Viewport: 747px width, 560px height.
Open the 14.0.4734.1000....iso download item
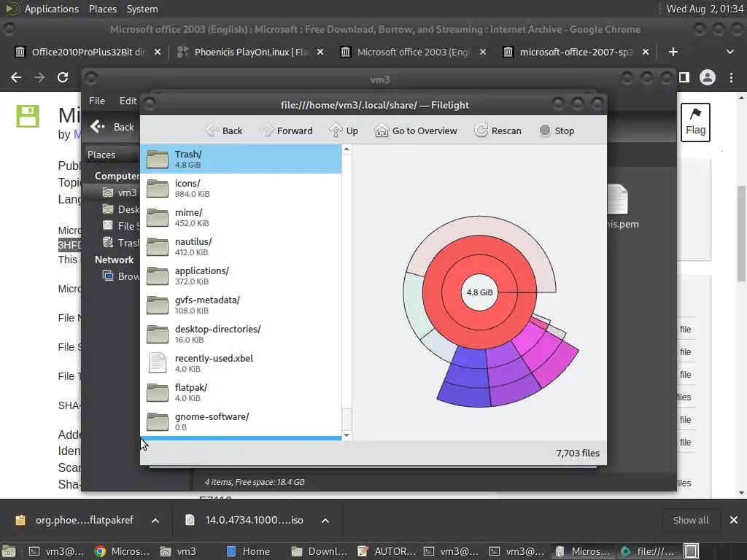(245, 520)
